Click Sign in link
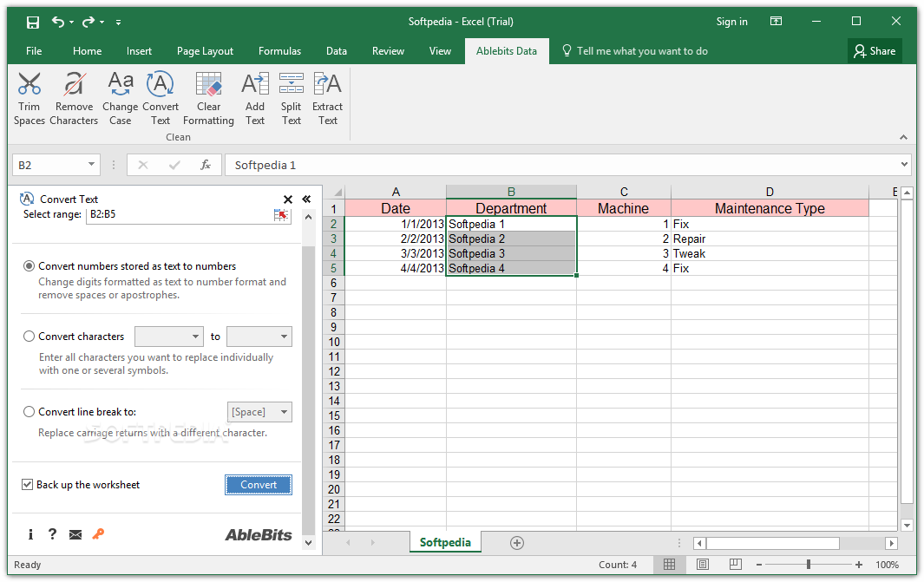This screenshot has width=924, height=582. pyautogui.click(x=732, y=22)
